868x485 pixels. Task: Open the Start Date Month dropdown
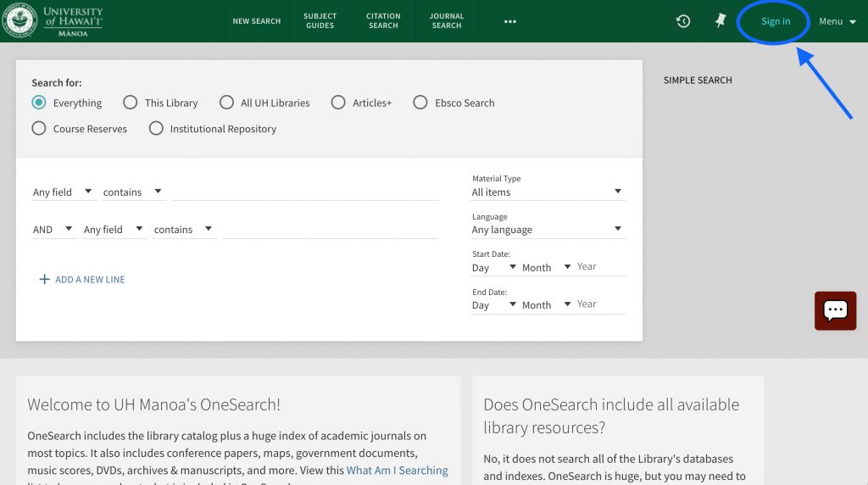(547, 267)
